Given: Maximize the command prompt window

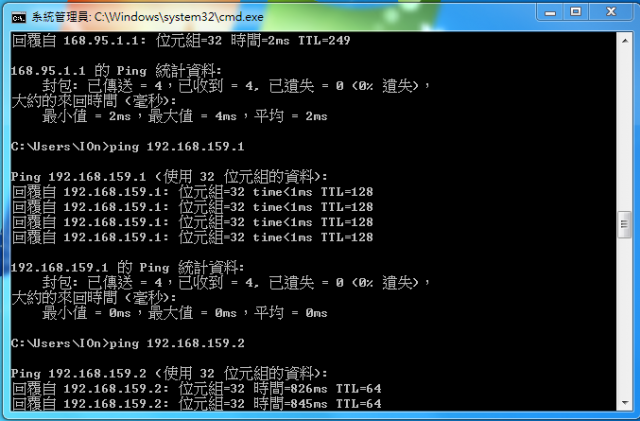Looking at the screenshot, I should pyautogui.click(x=576, y=12).
